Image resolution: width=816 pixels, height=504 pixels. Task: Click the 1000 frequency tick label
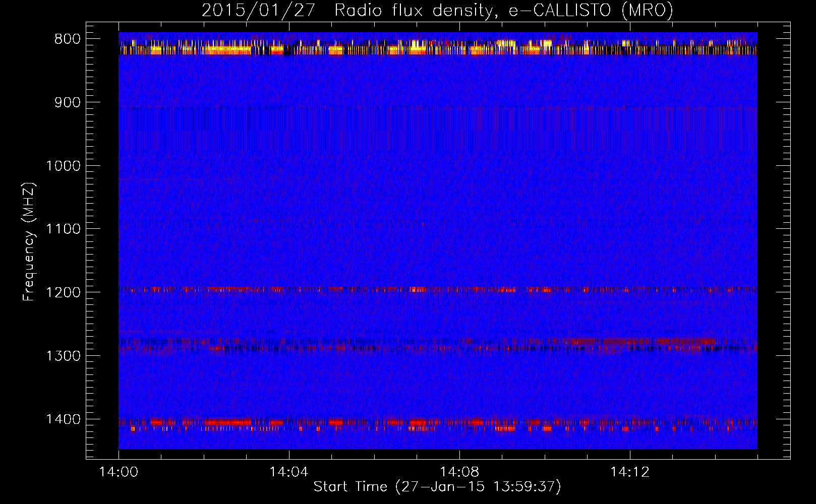63,166
